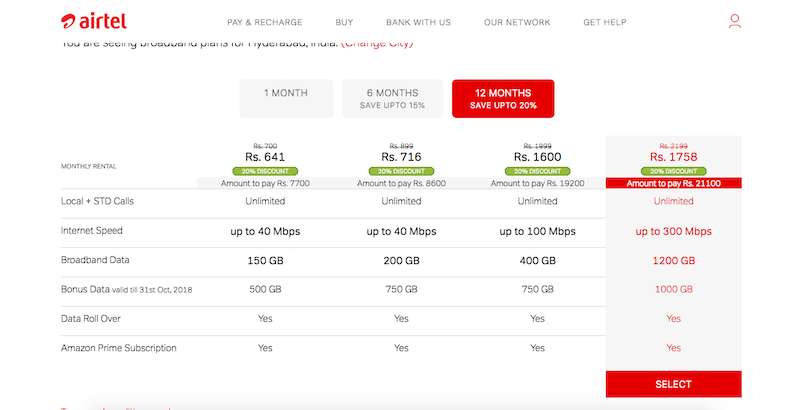Click the struck-through Rs. 700 original price
Image resolution: width=800 pixels, height=410 pixels.
click(x=265, y=146)
